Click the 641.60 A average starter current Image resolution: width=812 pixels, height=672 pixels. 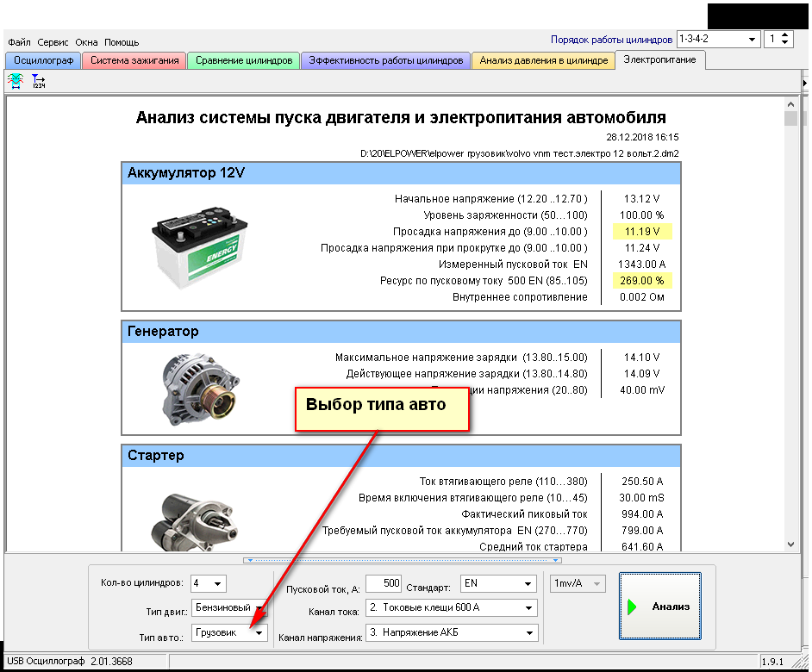click(642, 547)
